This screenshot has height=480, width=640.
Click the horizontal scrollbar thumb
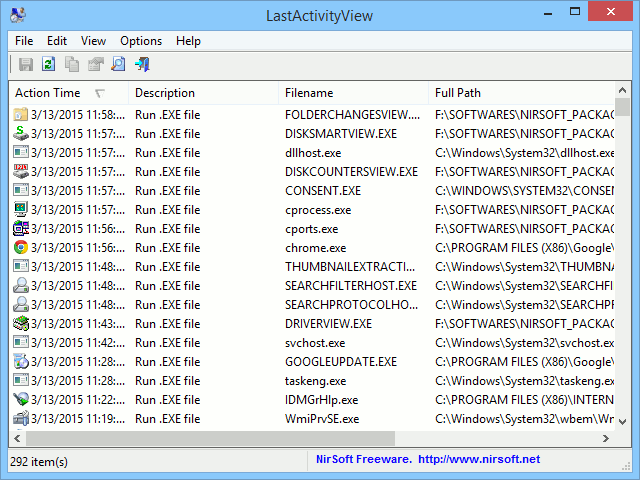point(211,438)
